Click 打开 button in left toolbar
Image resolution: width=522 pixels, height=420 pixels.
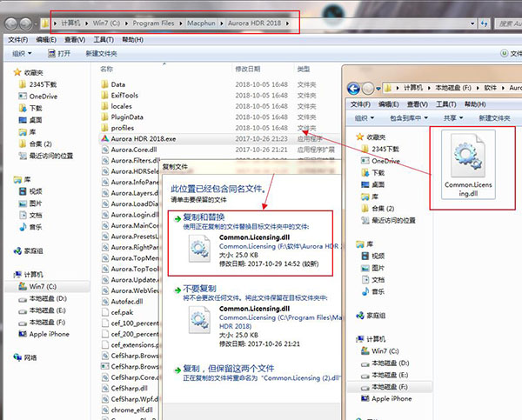tap(59, 54)
